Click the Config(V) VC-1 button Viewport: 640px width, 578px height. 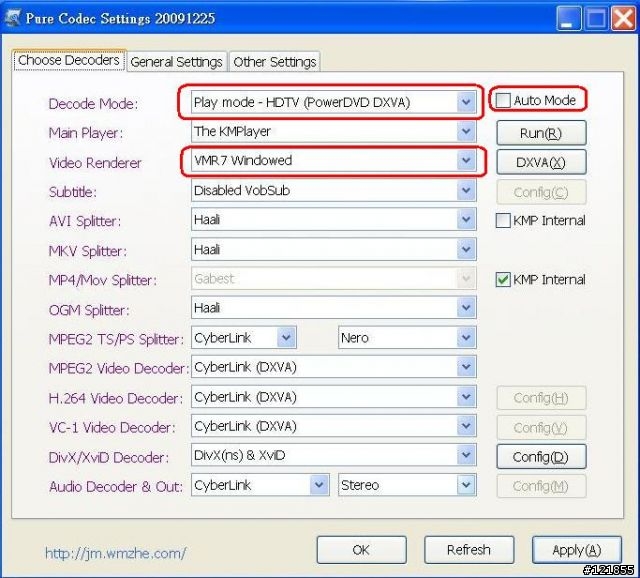[541, 427]
